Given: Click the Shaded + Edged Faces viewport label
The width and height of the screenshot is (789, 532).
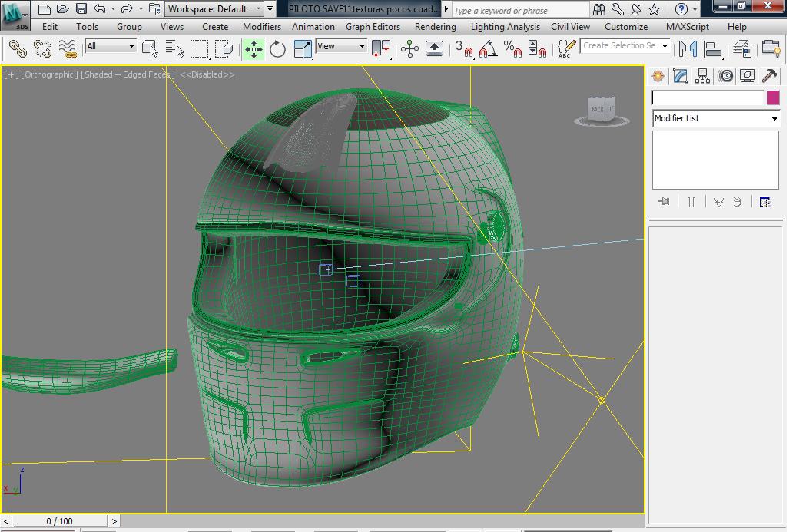Looking at the screenshot, I should click(x=128, y=74).
